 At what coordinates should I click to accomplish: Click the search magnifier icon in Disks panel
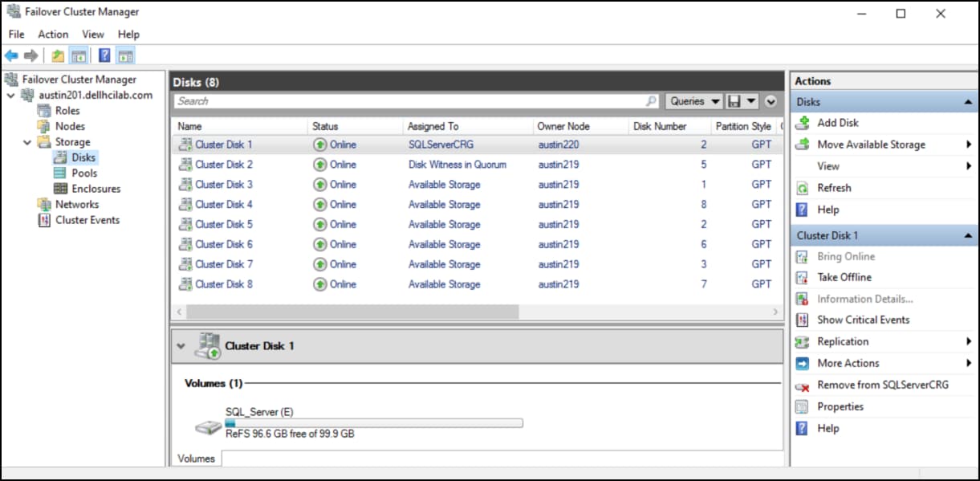[651, 101]
